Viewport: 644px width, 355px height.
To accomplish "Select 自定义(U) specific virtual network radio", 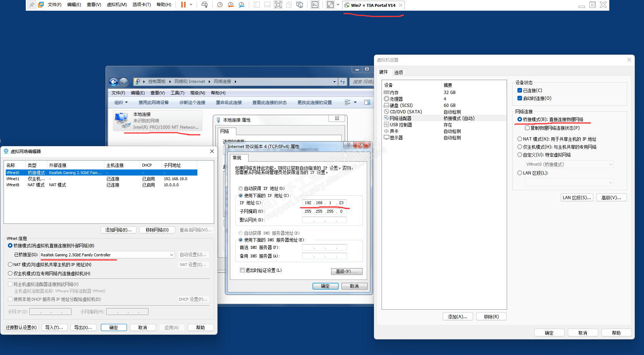I will [520, 155].
